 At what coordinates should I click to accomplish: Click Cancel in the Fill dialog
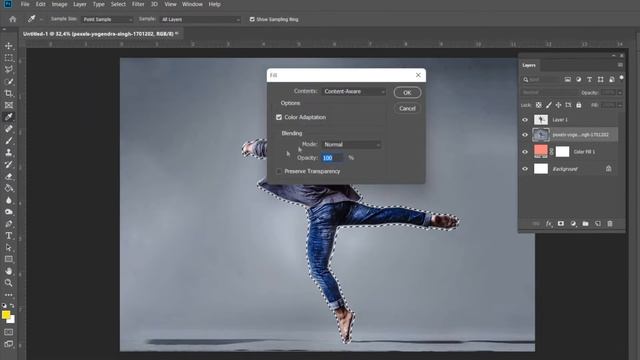(407, 108)
